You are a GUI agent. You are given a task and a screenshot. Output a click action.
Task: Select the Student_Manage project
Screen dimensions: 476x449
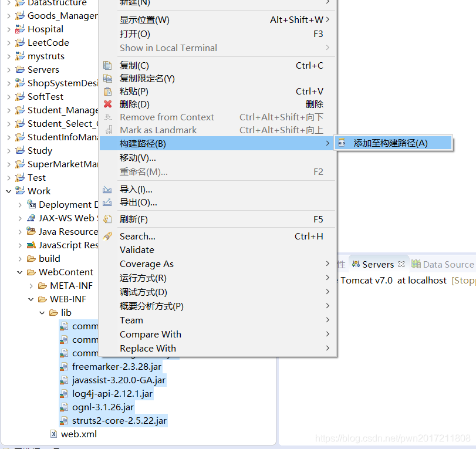click(x=63, y=110)
